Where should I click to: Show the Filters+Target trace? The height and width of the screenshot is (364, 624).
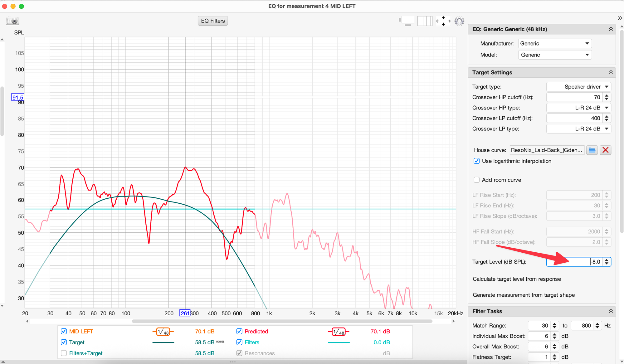pos(64,353)
